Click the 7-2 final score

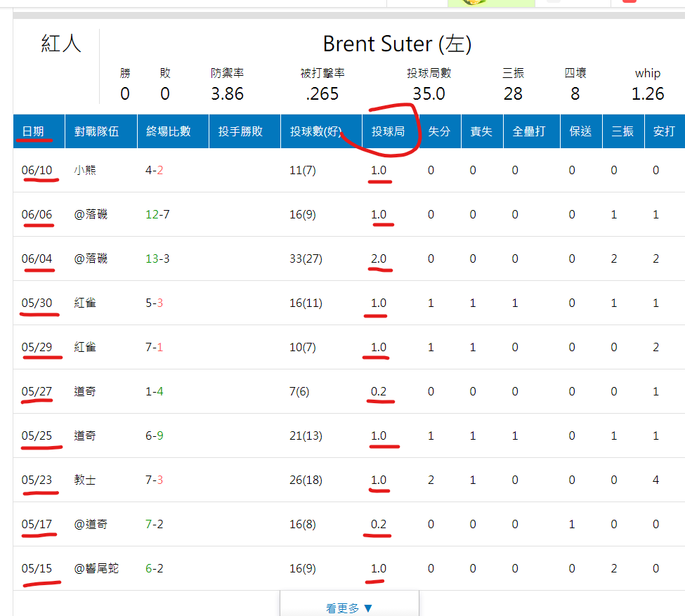[154, 524]
